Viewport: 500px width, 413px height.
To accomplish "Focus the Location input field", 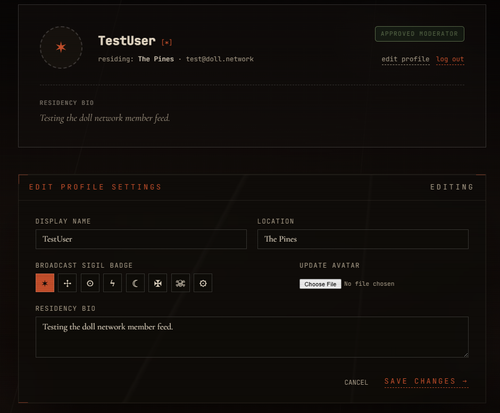I will point(363,239).
